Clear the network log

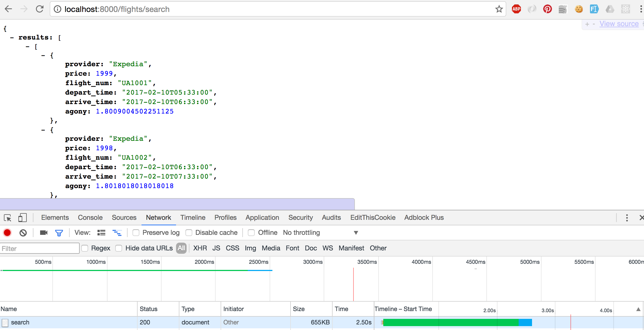tap(23, 233)
